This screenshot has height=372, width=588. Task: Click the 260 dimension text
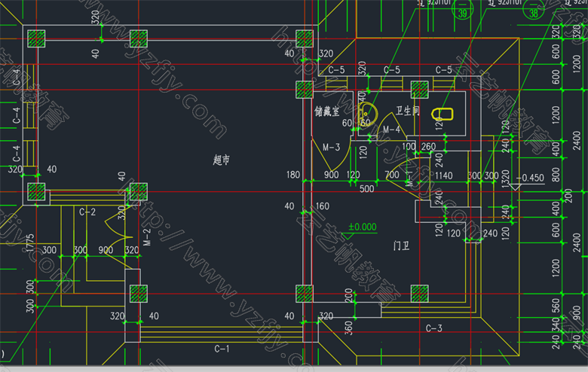428,147
